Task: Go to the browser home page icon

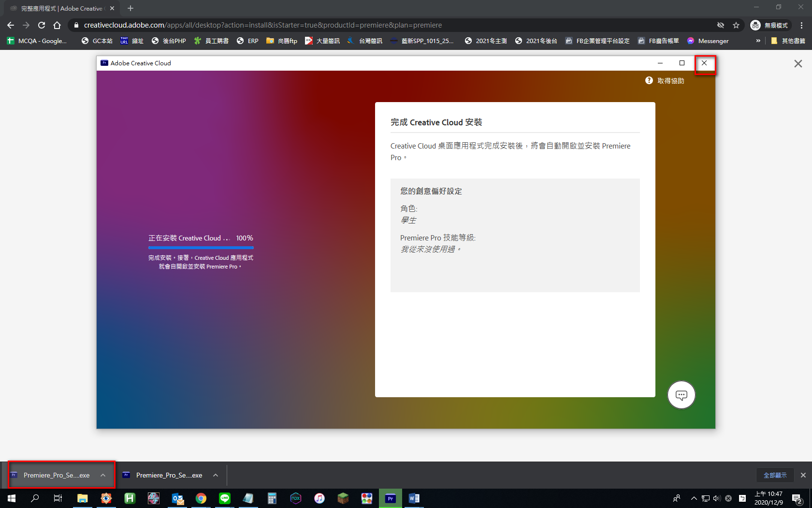Action: (57, 25)
